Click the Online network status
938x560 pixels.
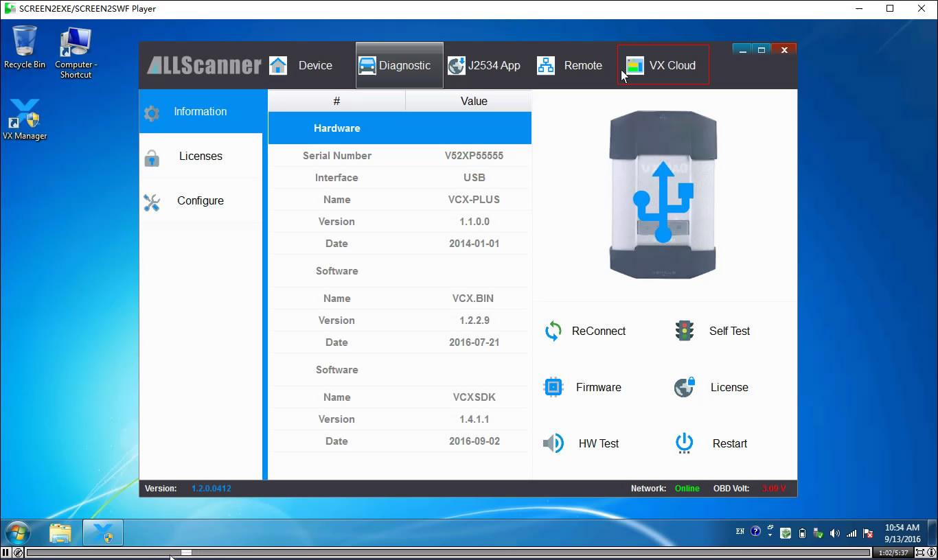click(x=687, y=489)
